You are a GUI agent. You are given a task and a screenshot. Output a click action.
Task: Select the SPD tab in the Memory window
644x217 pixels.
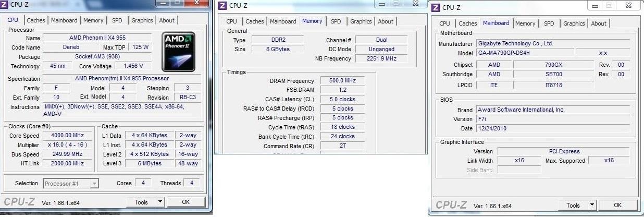[336, 21]
